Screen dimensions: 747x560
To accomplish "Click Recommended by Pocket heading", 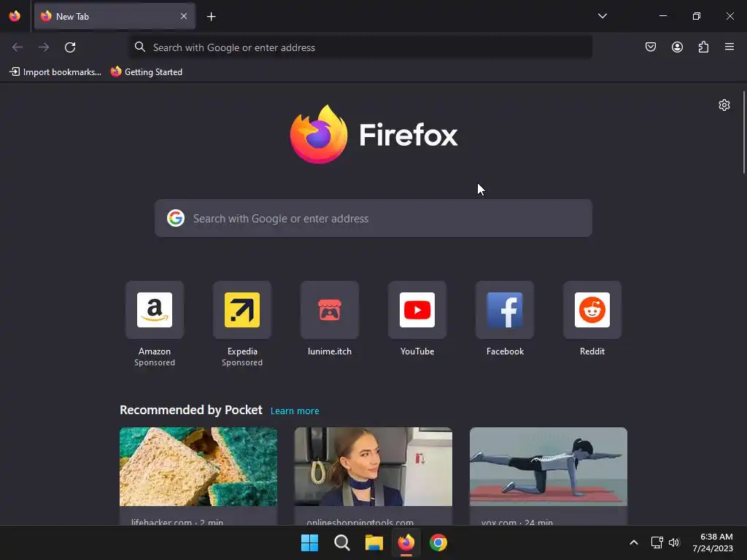I will point(191,410).
